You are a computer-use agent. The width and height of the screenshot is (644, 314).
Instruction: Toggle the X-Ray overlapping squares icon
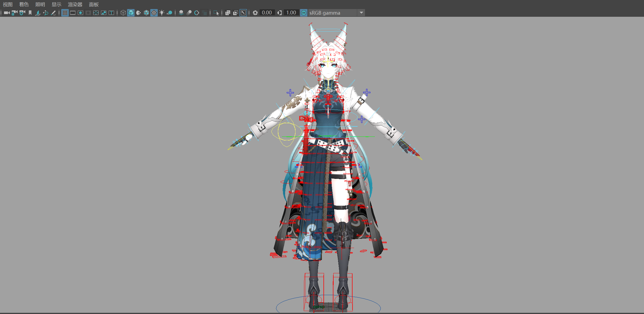point(228,13)
